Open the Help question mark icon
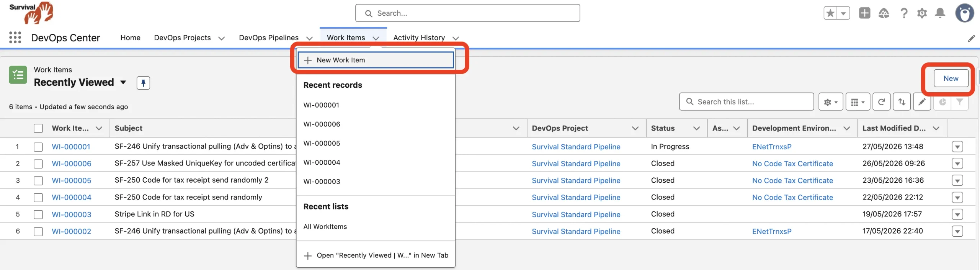This screenshot has height=270, width=980. tap(904, 13)
